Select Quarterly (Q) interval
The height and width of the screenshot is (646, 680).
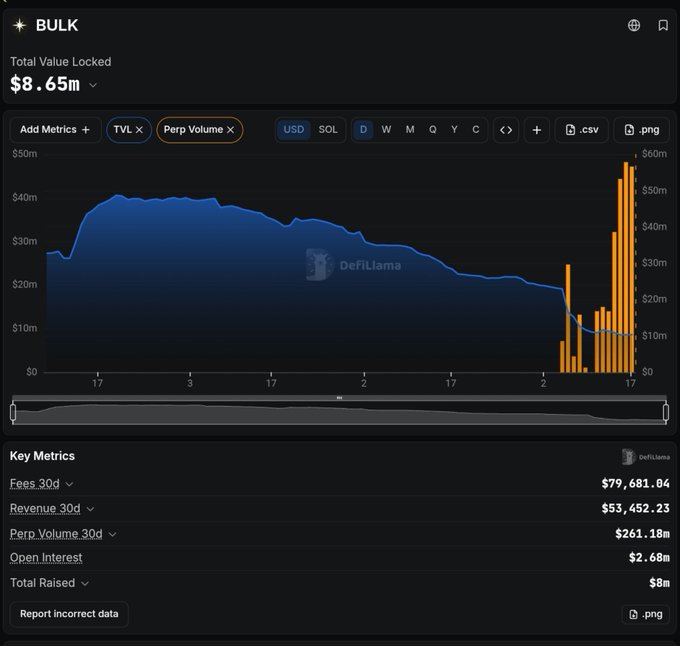click(x=432, y=130)
